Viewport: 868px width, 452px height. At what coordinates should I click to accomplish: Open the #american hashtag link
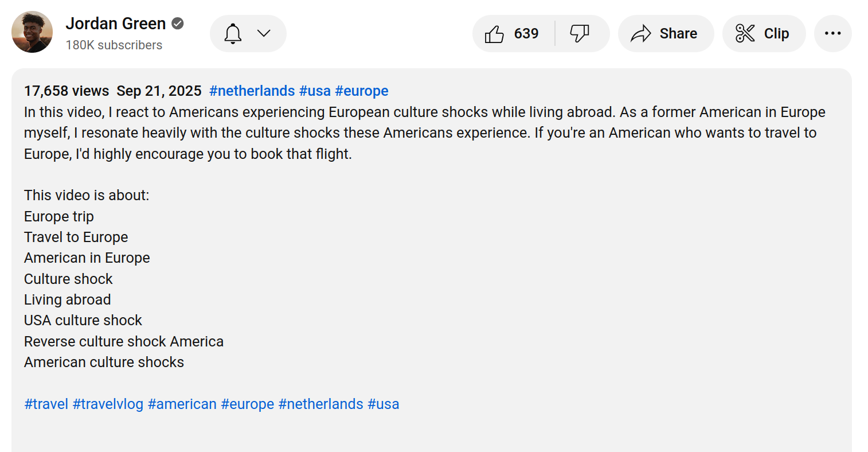pyautogui.click(x=182, y=404)
